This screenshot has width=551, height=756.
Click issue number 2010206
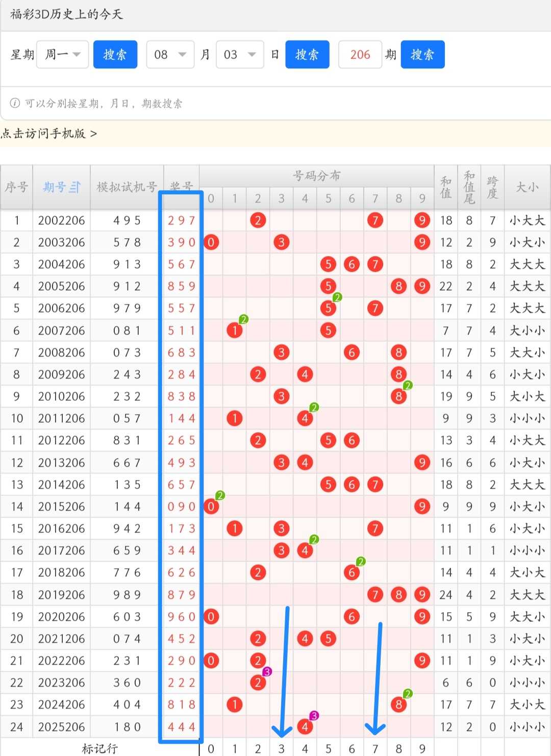61,396
